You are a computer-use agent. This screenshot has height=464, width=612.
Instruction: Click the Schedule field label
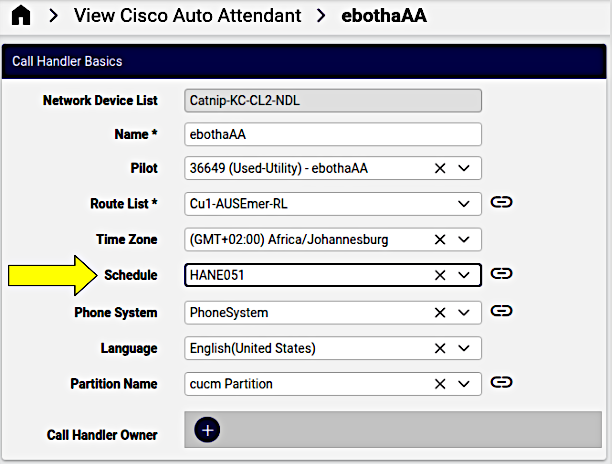tap(131, 276)
